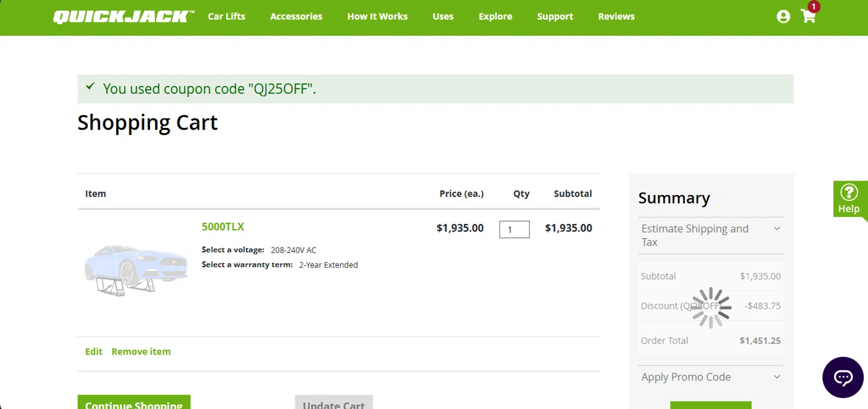Click Continue Shopping button
868x409 pixels.
(134, 402)
